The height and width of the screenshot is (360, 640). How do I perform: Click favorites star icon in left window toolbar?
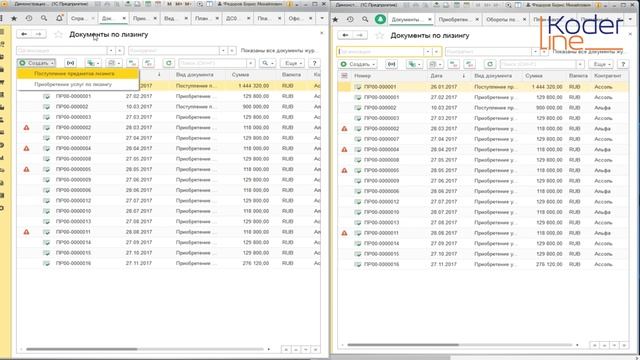(x=14, y=18)
